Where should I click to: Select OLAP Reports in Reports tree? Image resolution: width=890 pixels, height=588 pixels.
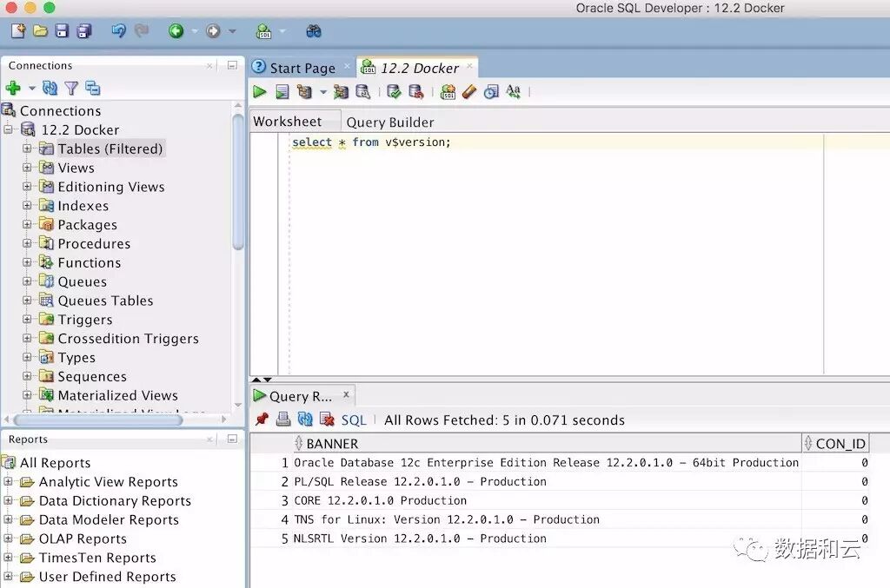pyautogui.click(x=83, y=538)
